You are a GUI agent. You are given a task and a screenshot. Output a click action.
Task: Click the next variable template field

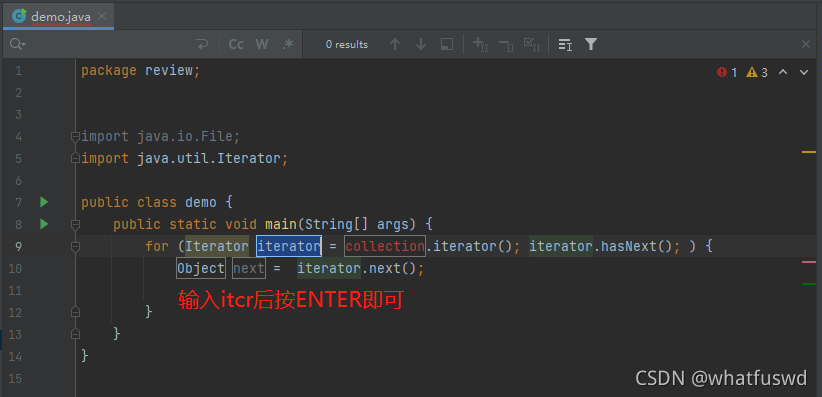pos(248,268)
